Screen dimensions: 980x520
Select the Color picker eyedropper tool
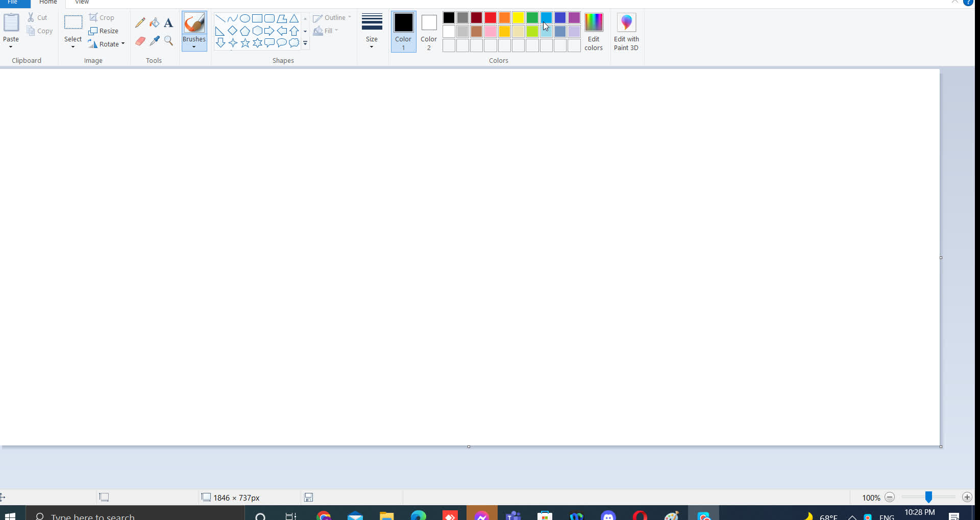(154, 41)
